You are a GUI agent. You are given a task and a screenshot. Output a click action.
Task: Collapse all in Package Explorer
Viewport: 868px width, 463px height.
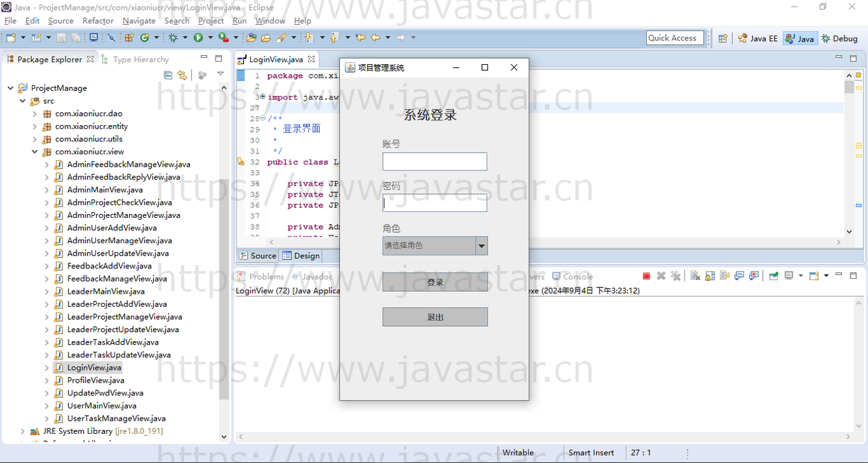point(168,75)
